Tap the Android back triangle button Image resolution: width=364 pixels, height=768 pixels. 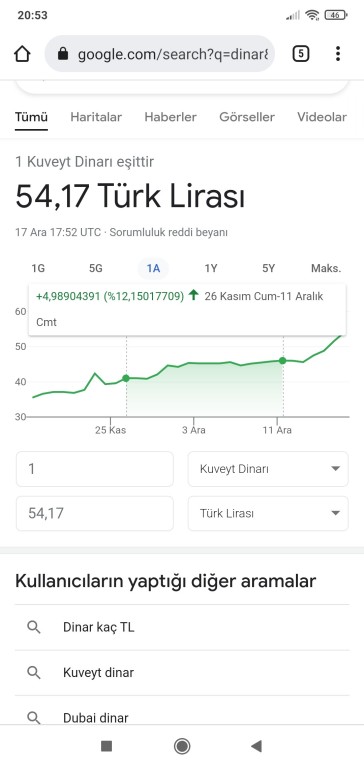[x=256, y=746]
